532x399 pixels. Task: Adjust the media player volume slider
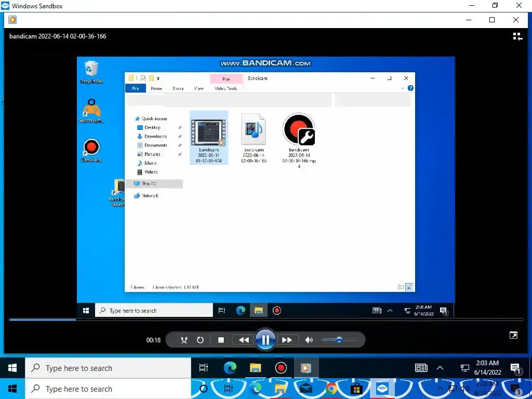tap(339, 340)
